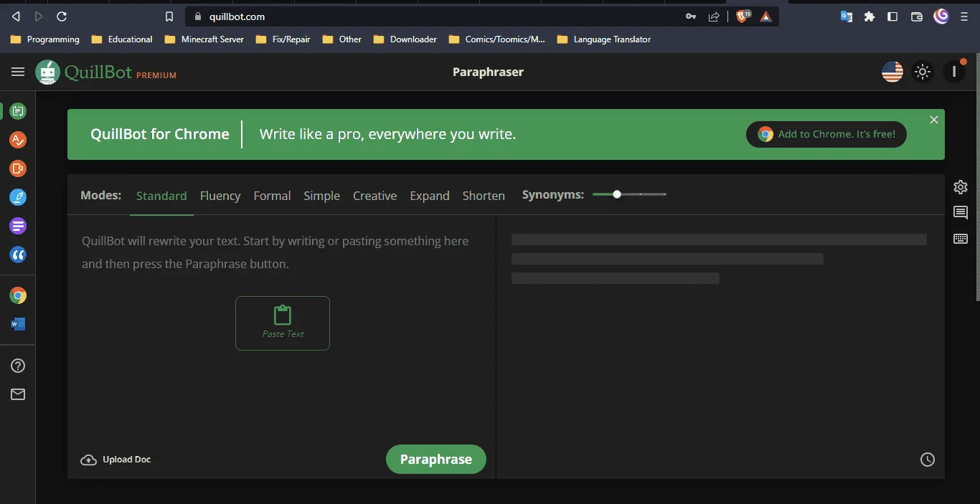Click Add to Chrome. It's free! button
980x504 pixels.
[826, 134]
